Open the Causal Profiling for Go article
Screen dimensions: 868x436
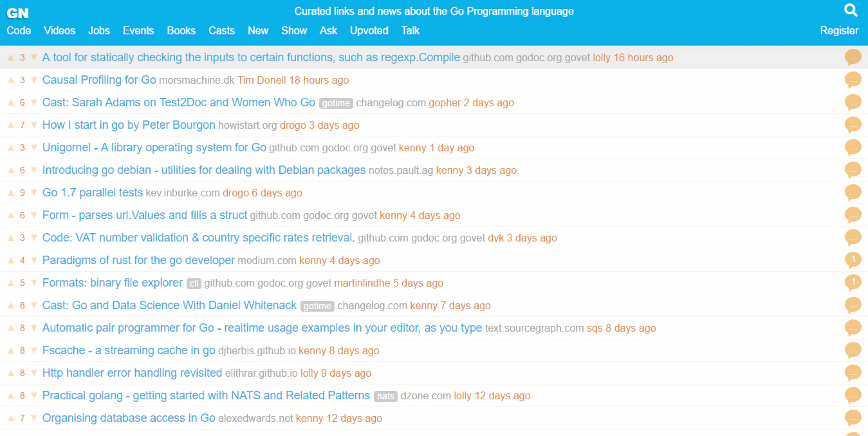point(98,80)
